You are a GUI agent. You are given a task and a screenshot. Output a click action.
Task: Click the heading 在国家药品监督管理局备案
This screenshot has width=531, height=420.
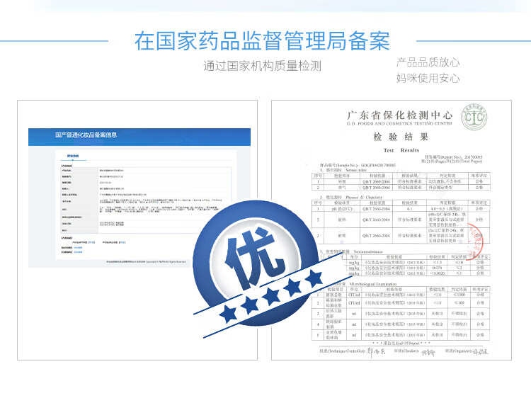click(x=262, y=41)
